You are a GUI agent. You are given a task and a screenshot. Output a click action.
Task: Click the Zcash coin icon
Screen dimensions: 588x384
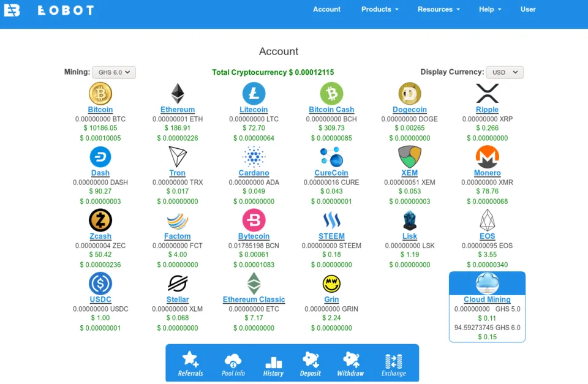(x=100, y=220)
